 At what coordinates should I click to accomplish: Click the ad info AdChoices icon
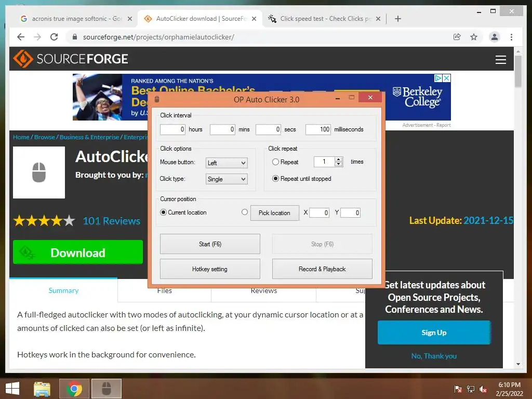click(x=438, y=78)
